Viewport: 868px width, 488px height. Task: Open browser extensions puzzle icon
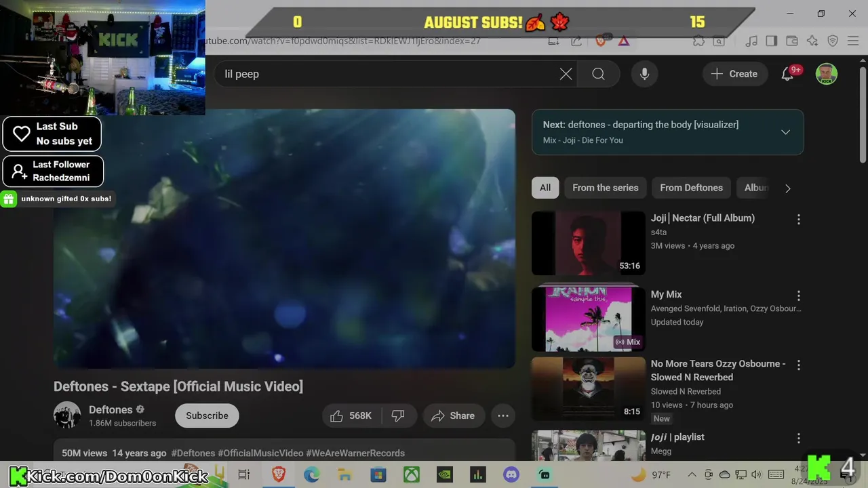tap(698, 41)
